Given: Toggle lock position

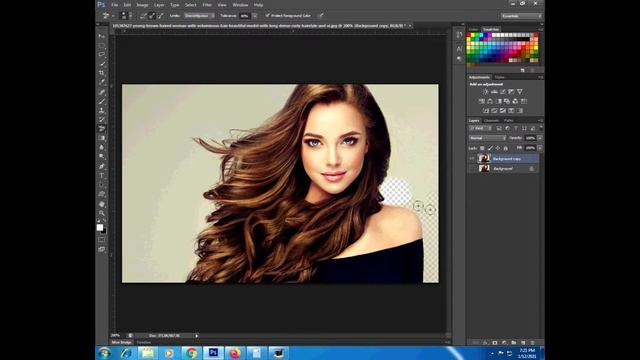Looking at the screenshot, I should pyautogui.click(x=498, y=148).
